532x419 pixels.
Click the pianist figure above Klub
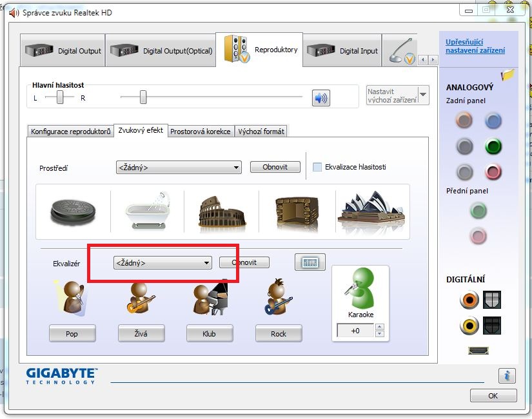[210, 297]
